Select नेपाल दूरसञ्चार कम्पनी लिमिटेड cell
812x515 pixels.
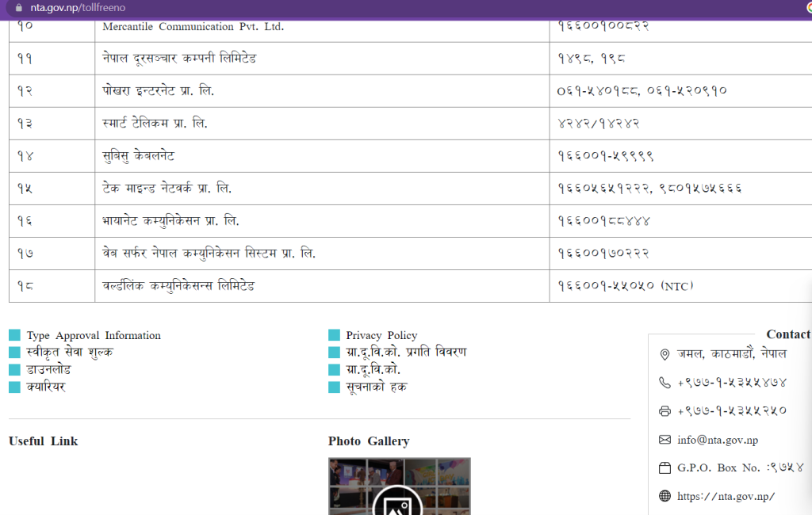(322, 59)
